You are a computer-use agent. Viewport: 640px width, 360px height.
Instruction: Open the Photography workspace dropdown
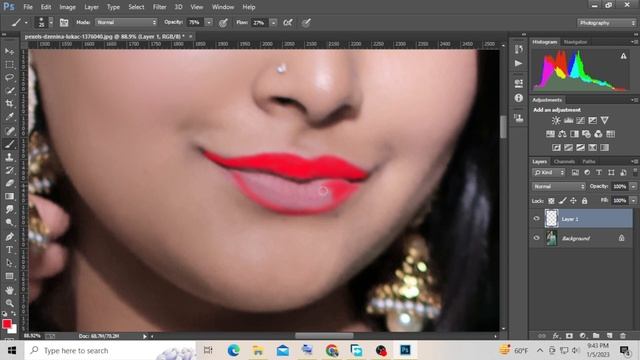[607, 23]
